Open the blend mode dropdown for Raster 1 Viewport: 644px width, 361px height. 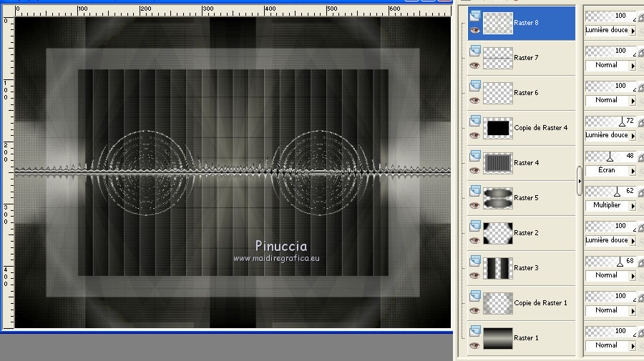coord(611,345)
